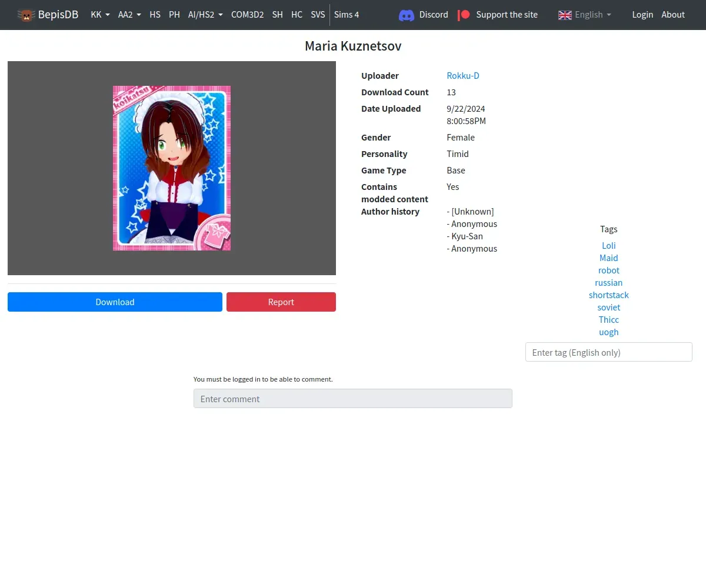
Task: Open the PH section
Action: pyautogui.click(x=174, y=15)
